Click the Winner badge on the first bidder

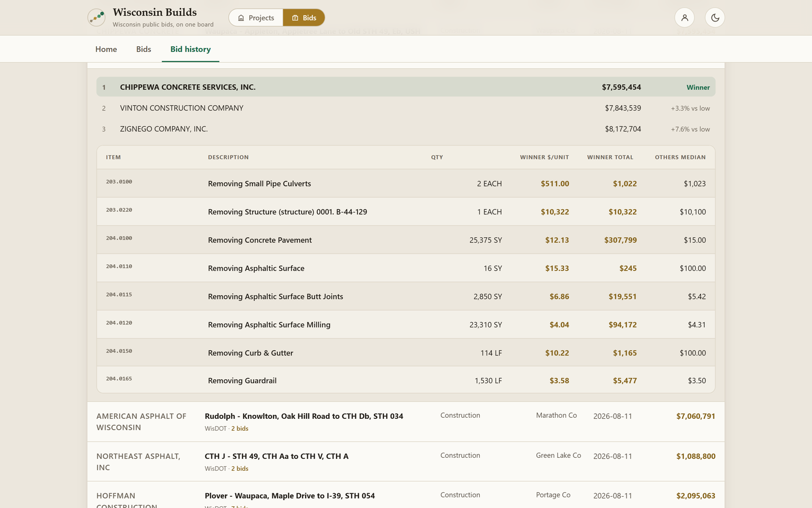pyautogui.click(x=698, y=87)
